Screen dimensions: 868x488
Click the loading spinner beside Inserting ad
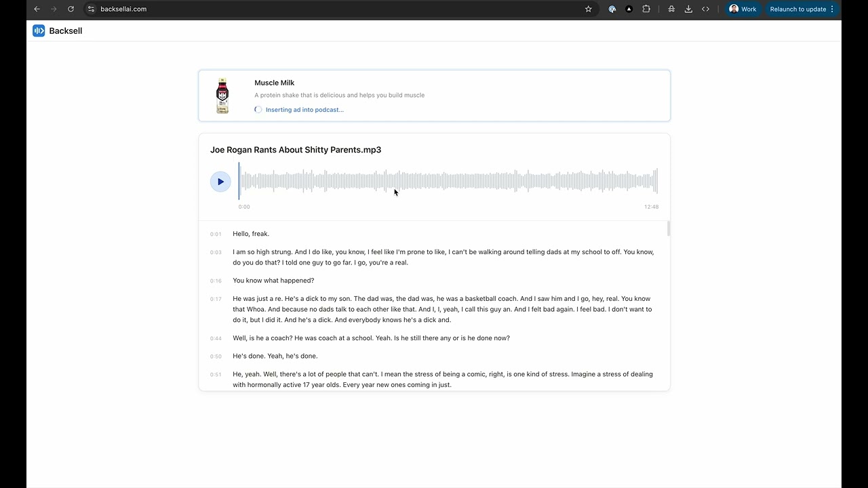coord(258,110)
